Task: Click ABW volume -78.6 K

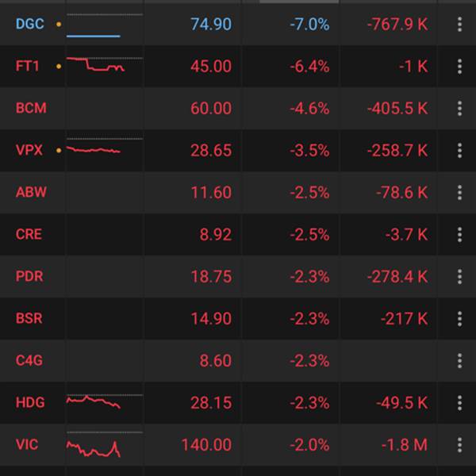Action: (401, 193)
